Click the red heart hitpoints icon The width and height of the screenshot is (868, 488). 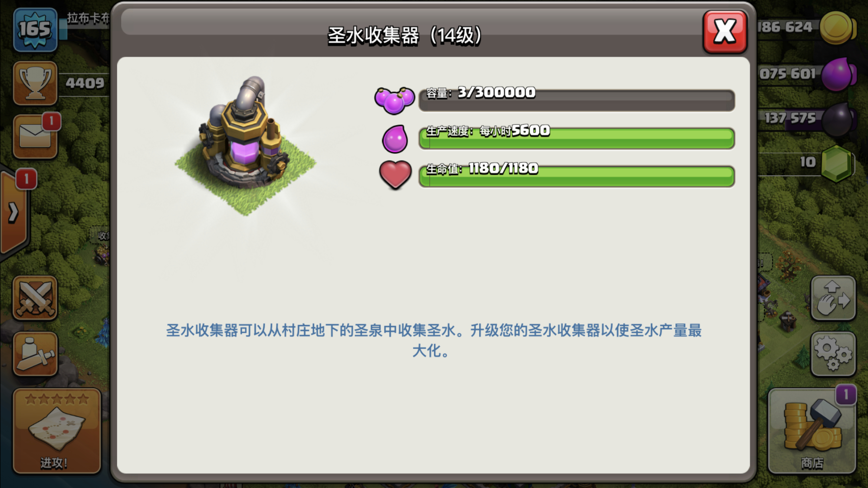point(395,175)
